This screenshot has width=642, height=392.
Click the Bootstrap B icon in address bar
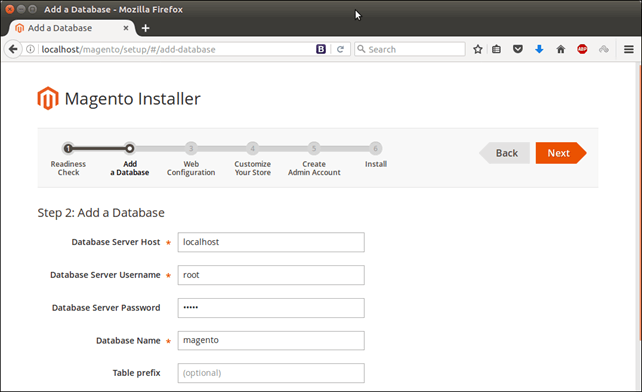(x=321, y=49)
